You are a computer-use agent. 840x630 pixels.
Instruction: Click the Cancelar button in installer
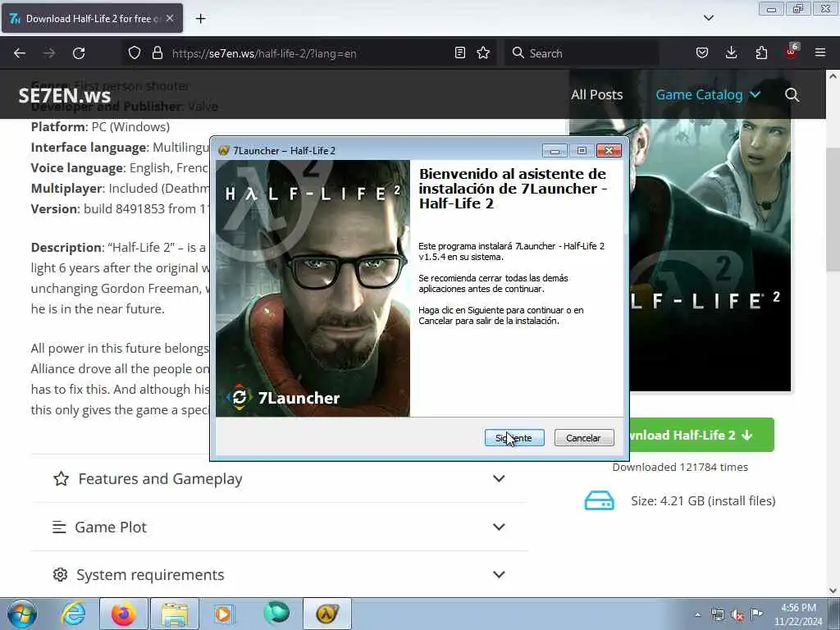[x=584, y=438]
